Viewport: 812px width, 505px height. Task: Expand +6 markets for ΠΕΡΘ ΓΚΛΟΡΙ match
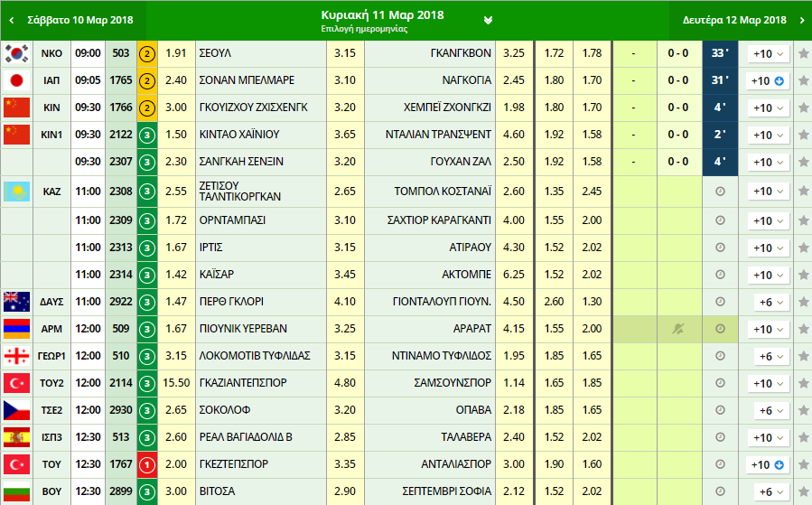coord(768,302)
